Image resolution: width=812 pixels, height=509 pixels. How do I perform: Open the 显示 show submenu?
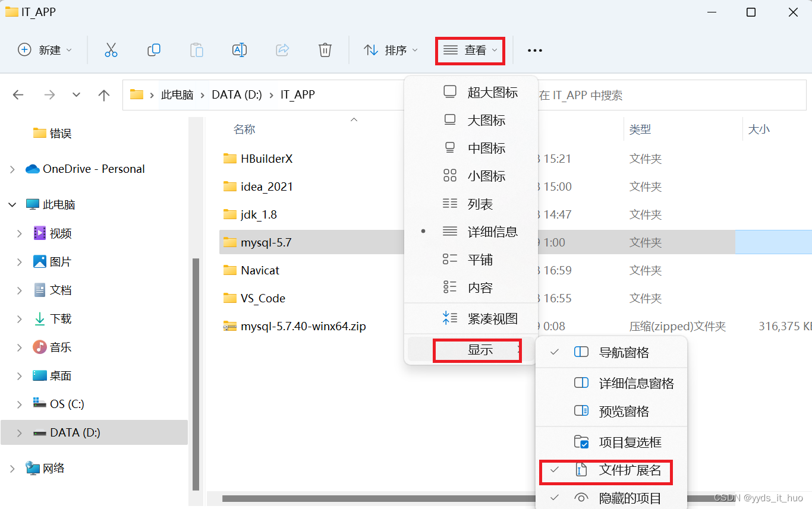coord(471,350)
